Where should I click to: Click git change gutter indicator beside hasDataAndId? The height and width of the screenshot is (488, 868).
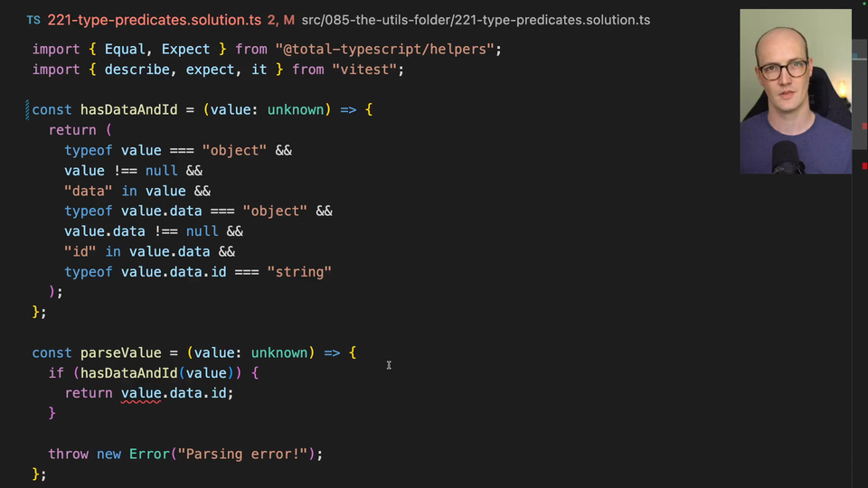point(27,109)
